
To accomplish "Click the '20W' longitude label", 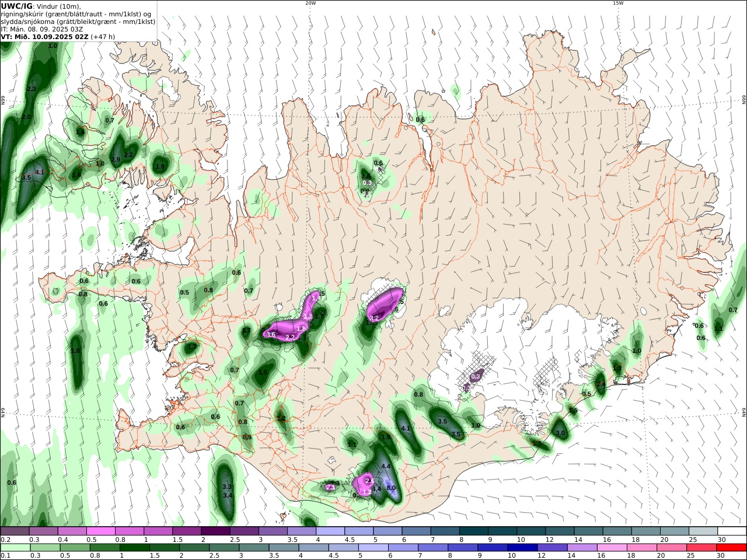I will coord(310,3).
